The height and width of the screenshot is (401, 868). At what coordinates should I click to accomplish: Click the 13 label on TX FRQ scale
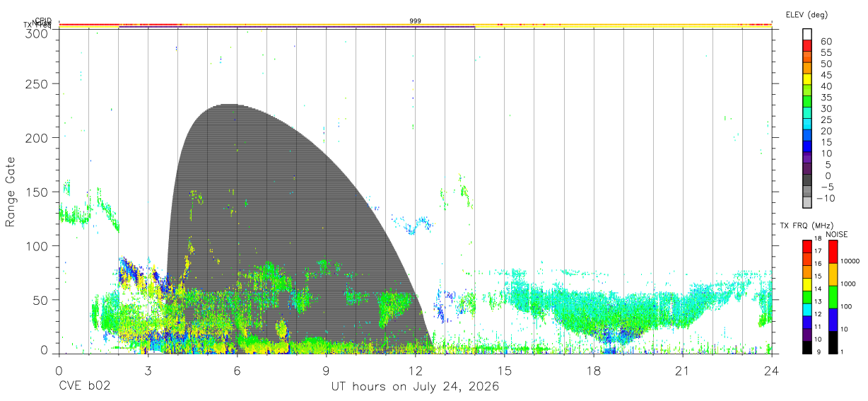coord(817,301)
